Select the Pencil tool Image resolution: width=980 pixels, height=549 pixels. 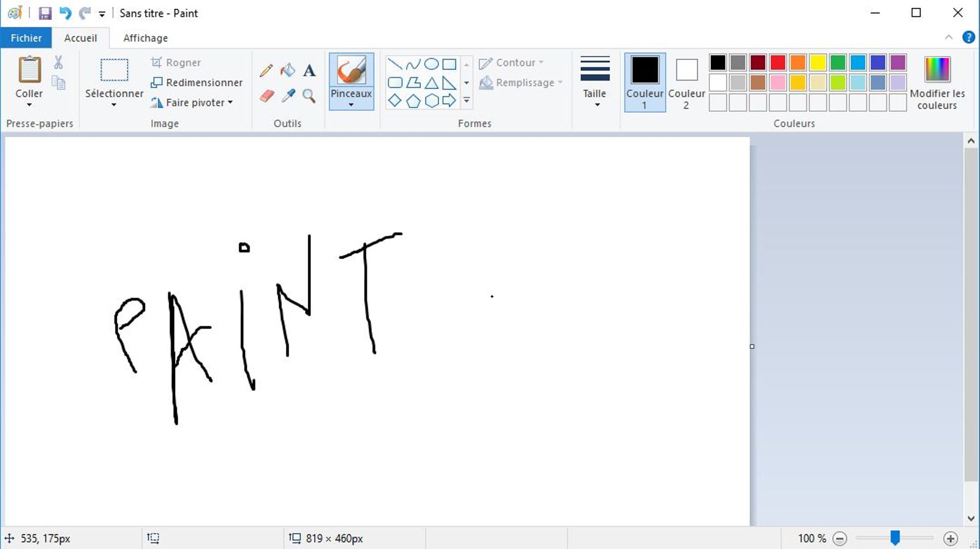(x=266, y=70)
